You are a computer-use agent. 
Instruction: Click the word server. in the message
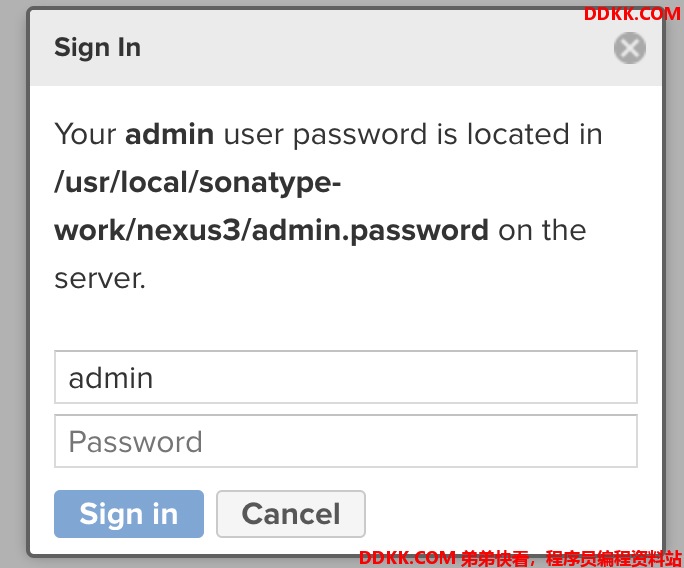click(x=100, y=278)
